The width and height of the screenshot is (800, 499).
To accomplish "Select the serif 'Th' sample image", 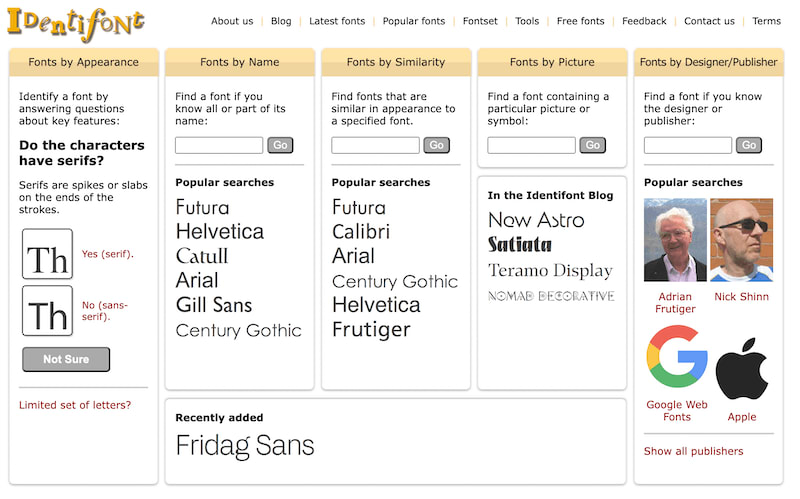I will coord(47,254).
